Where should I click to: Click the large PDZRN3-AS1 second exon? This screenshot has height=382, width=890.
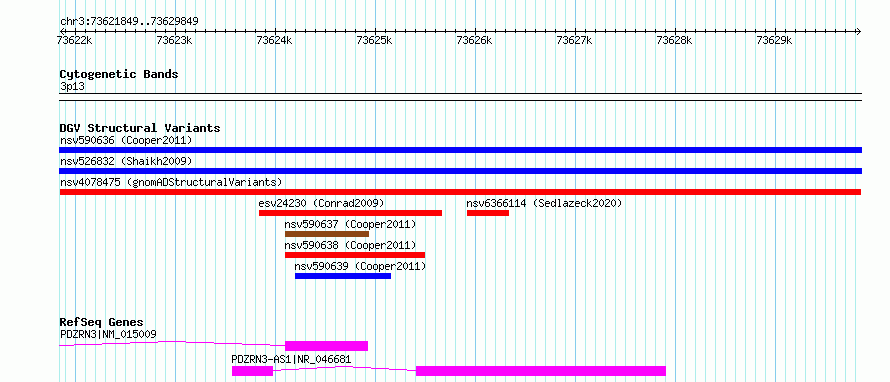tap(541, 371)
